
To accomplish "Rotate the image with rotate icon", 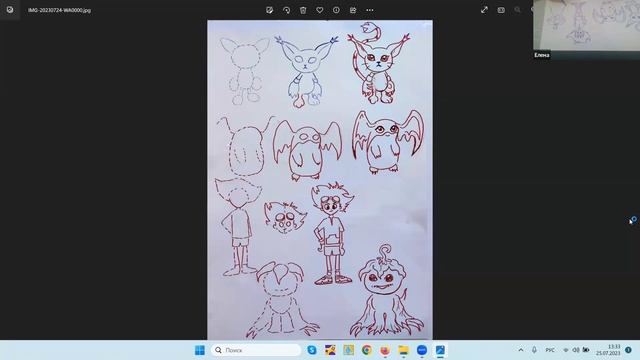I will coord(287,10).
